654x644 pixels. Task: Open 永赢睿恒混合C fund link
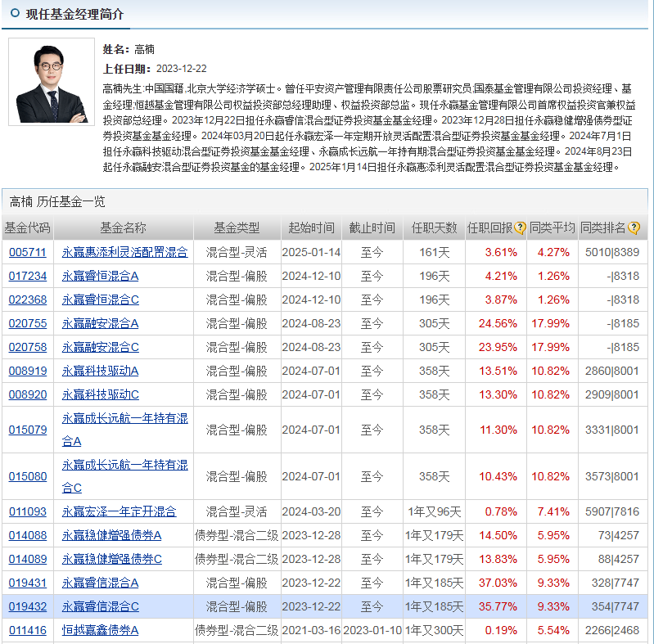pos(100,299)
